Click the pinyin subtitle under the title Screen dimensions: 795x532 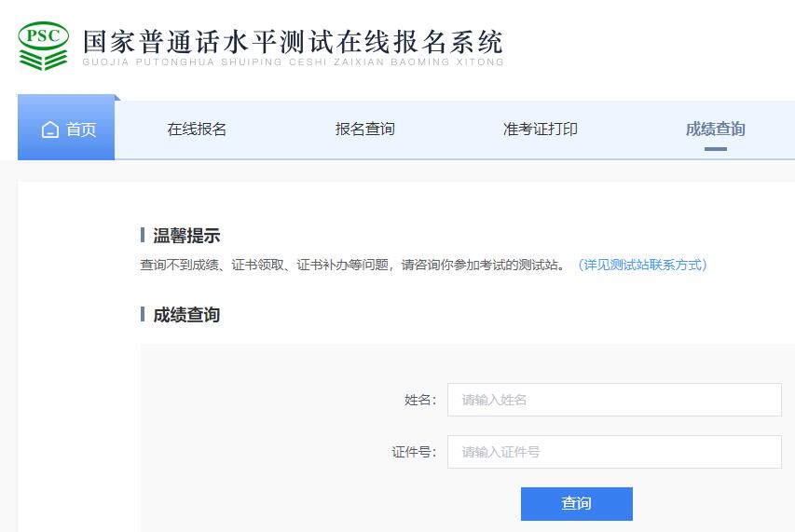click(x=293, y=62)
